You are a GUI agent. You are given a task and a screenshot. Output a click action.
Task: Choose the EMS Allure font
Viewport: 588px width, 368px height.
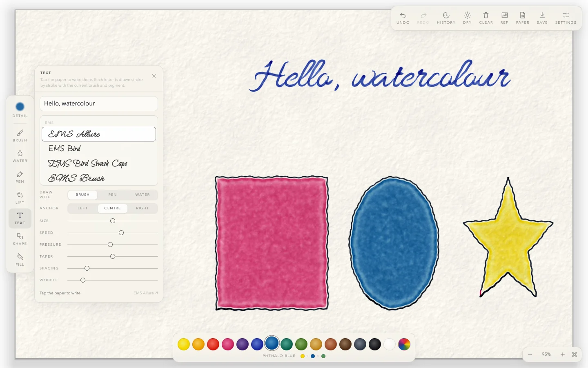[99, 134]
